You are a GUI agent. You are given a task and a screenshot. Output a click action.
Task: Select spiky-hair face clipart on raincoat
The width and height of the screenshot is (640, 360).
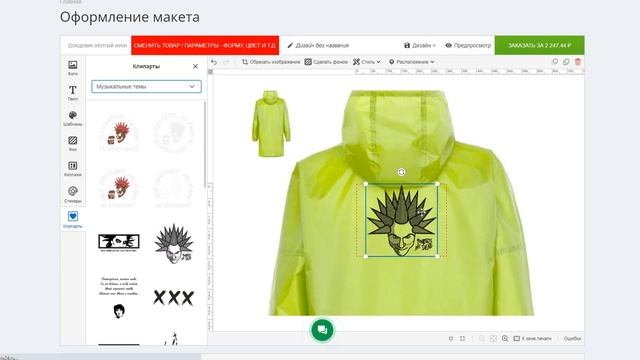click(x=402, y=220)
